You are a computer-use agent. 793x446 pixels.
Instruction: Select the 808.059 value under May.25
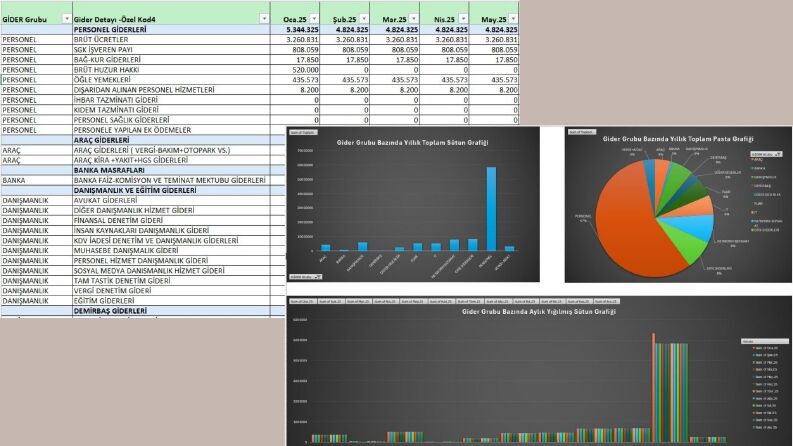coord(494,50)
